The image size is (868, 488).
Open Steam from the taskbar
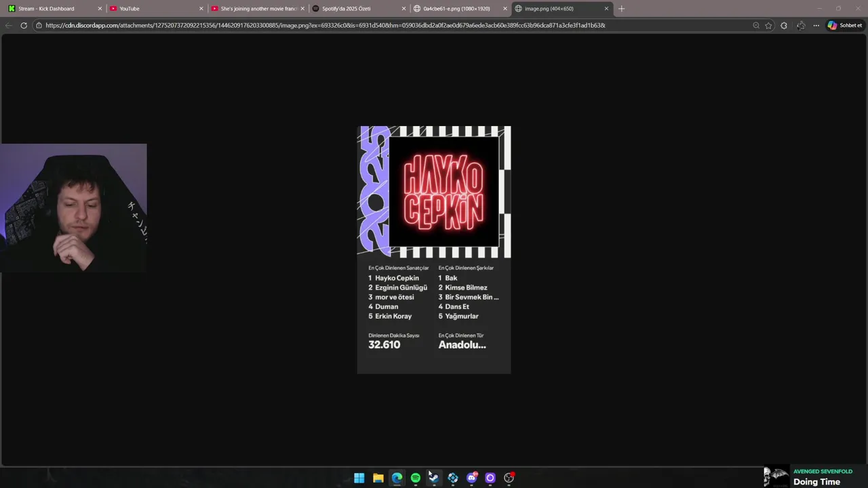pyautogui.click(x=434, y=478)
